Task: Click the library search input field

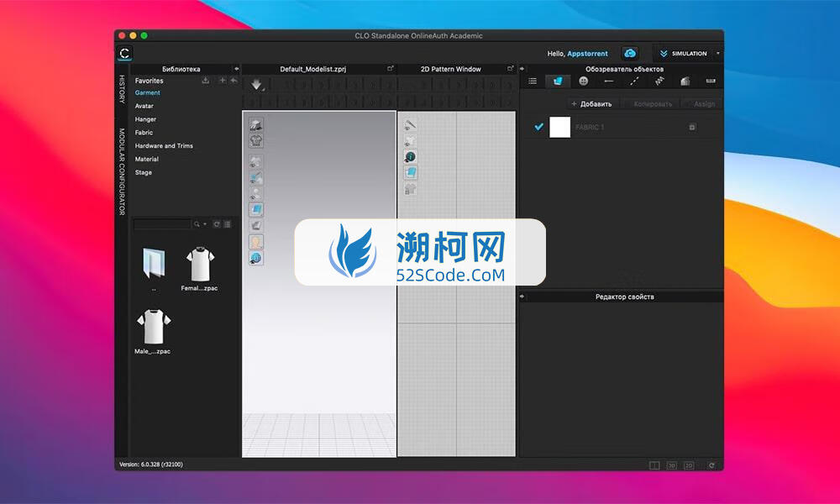Action: [x=162, y=224]
